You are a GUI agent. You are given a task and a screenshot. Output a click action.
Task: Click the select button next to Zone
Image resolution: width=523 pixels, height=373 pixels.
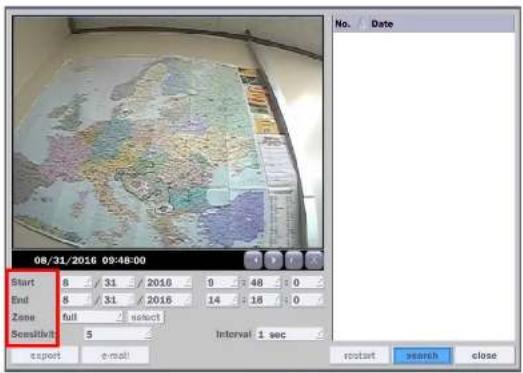pos(146,317)
